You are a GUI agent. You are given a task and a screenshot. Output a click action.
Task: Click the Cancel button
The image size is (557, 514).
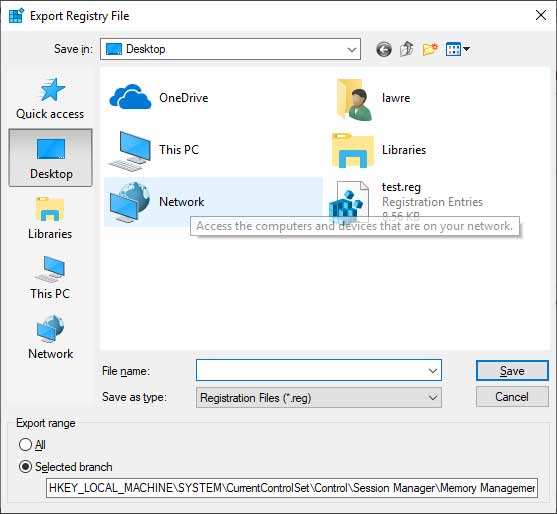tap(512, 397)
